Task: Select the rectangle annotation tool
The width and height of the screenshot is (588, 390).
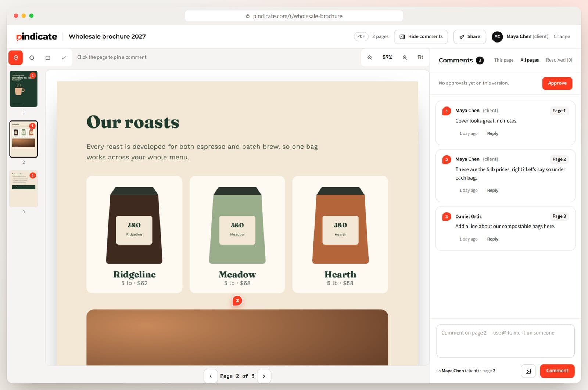Action: click(x=48, y=58)
